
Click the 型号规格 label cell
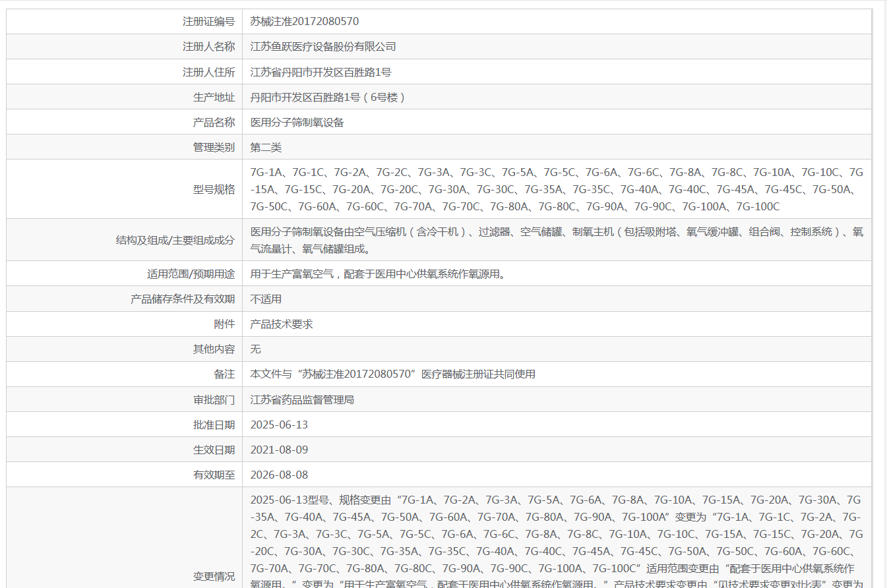pos(214,189)
